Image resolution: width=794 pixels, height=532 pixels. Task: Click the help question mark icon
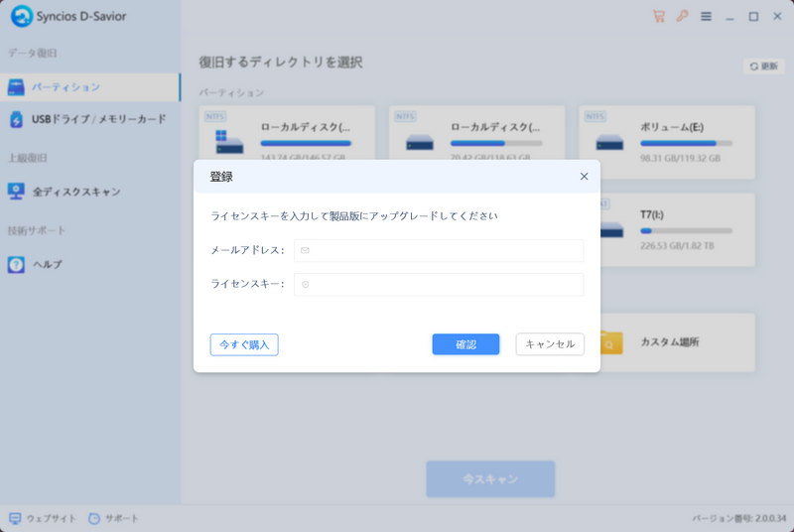coord(16,264)
